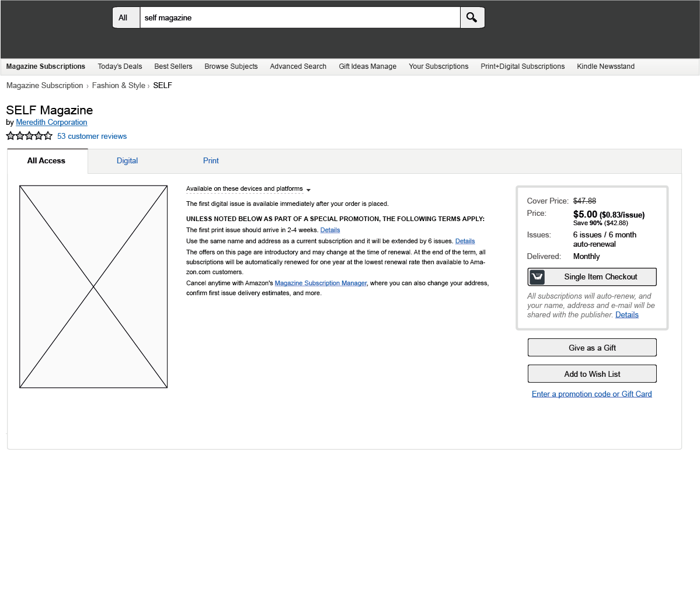Click the cart icon on Single Item Checkout

click(x=537, y=277)
